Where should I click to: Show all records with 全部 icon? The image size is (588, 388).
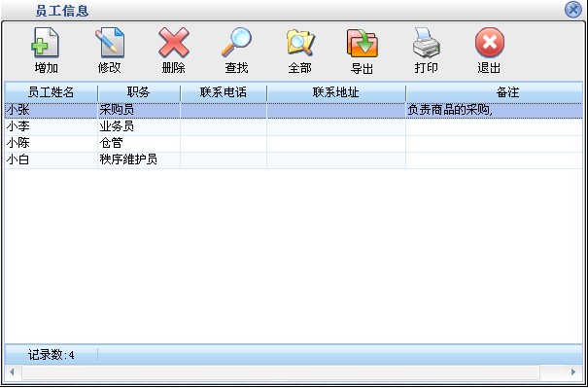(300, 43)
